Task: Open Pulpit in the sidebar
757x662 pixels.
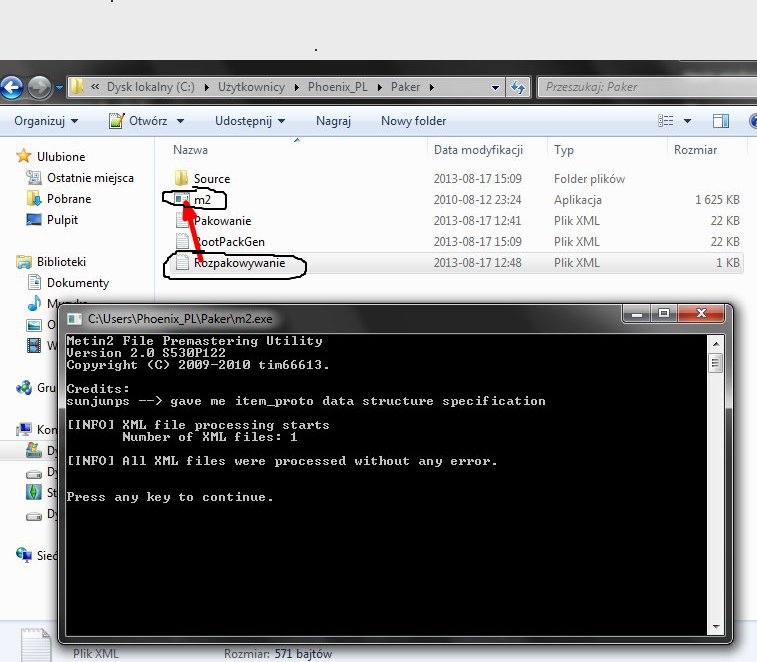Action: pos(62,220)
